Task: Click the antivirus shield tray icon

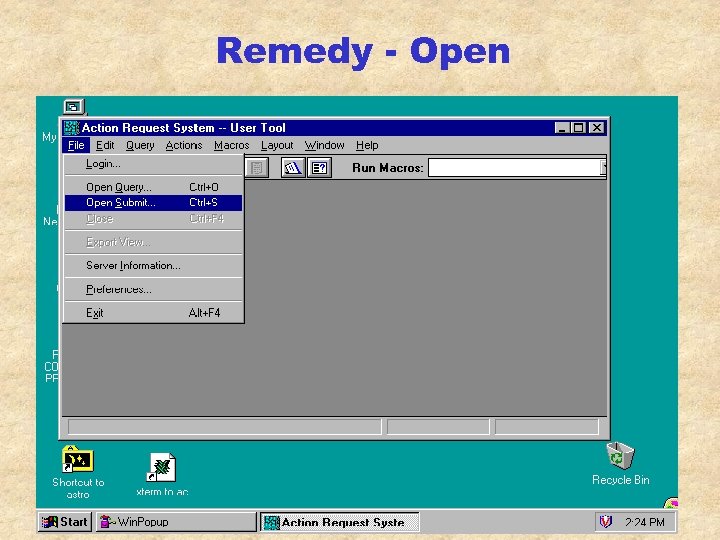Action: (606, 522)
